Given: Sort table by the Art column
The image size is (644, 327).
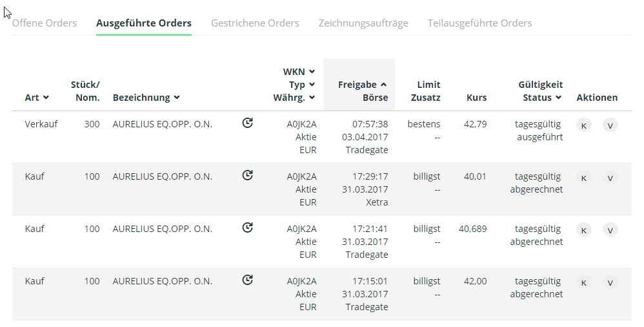Looking at the screenshot, I should click(37, 98).
